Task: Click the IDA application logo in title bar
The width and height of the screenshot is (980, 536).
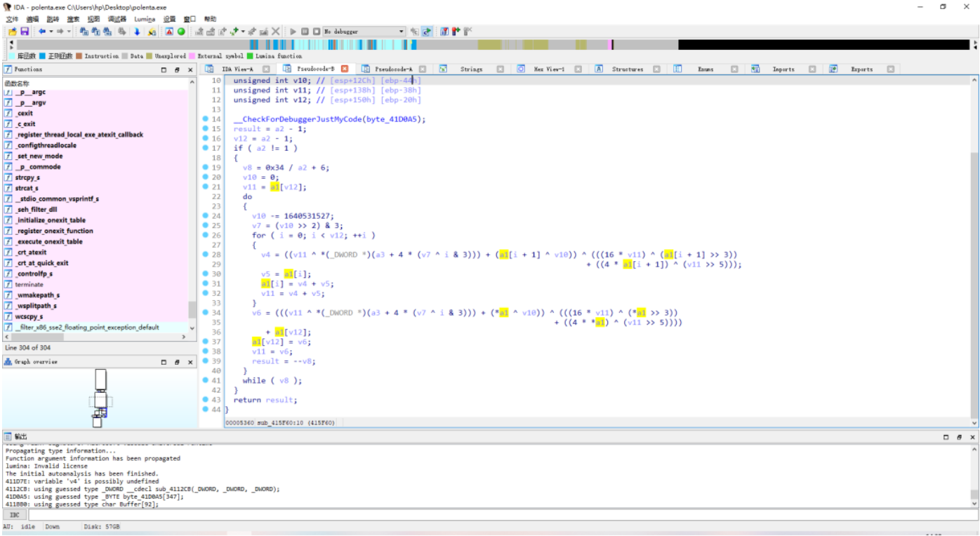Action: (7, 6)
